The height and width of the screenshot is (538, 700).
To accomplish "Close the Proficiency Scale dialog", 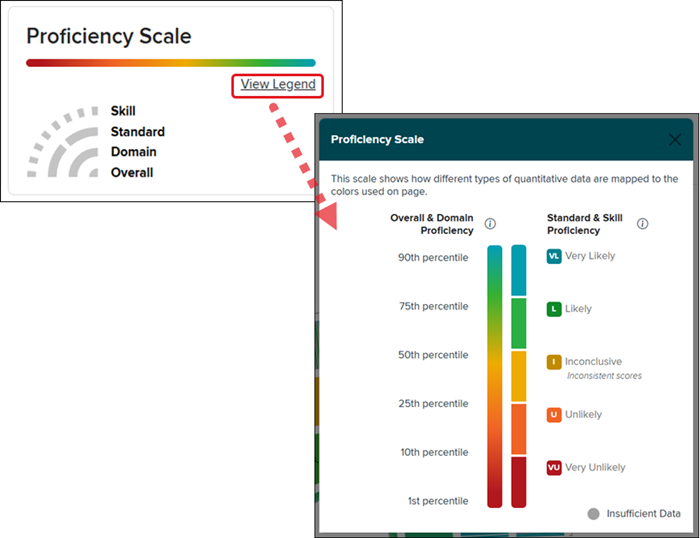I will [x=675, y=140].
